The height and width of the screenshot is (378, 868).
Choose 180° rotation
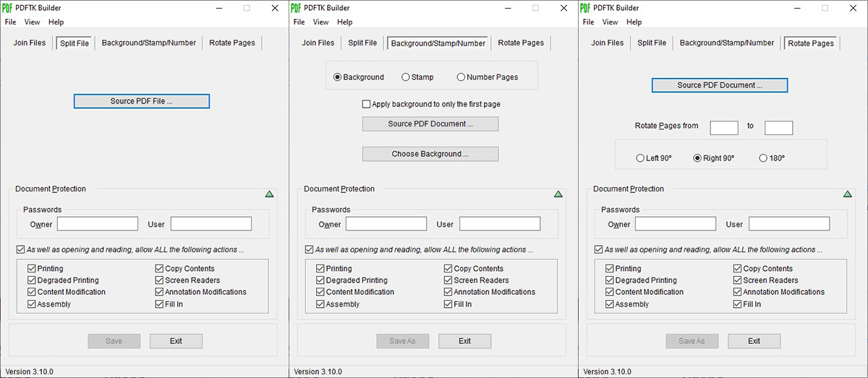pyautogui.click(x=772, y=158)
